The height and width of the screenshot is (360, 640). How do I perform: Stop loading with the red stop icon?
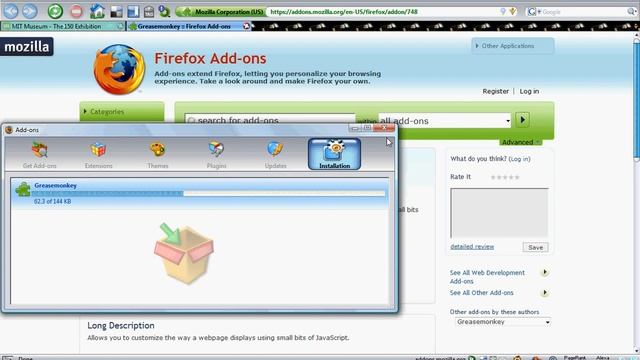coord(76,11)
